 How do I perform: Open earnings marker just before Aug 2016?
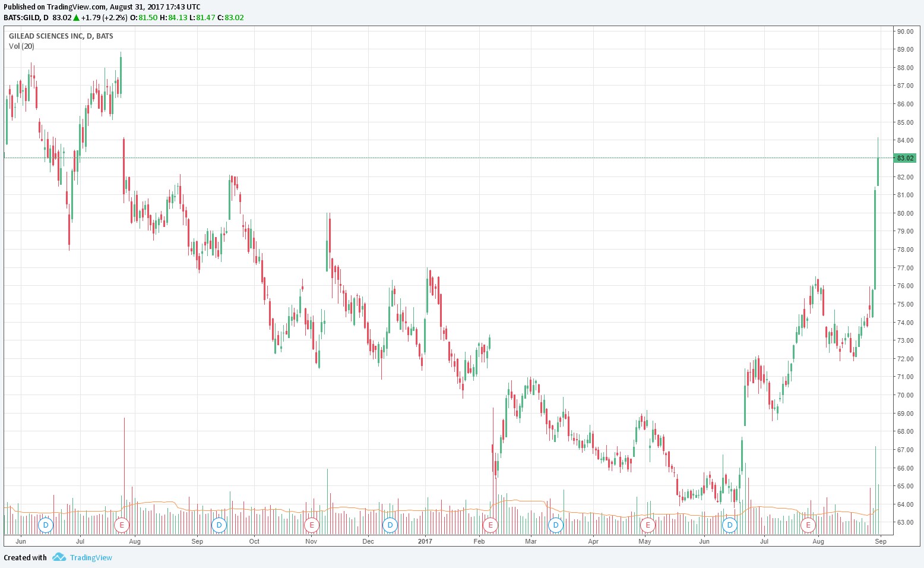tap(121, 525)
